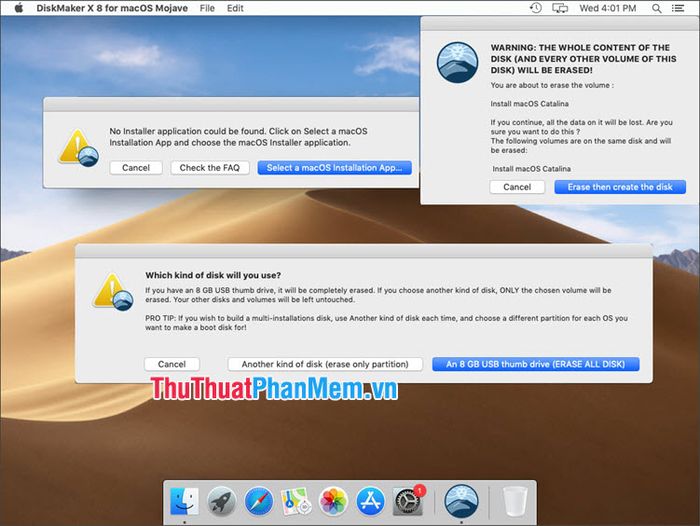Click 'Which kind of disk will you use?' heading
700x526 pixels.
pyautogui.click(x=213, y=276)
